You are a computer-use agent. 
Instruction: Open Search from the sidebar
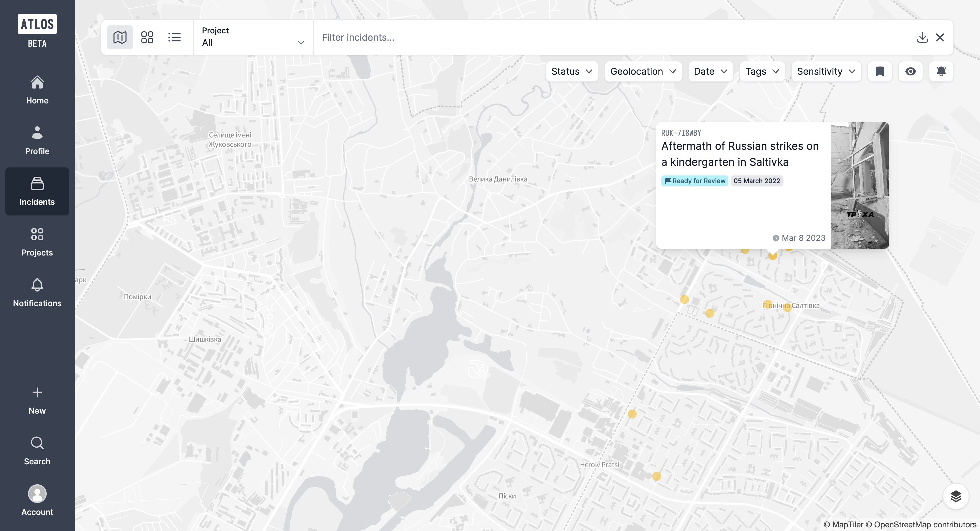(x=37, y=451)
